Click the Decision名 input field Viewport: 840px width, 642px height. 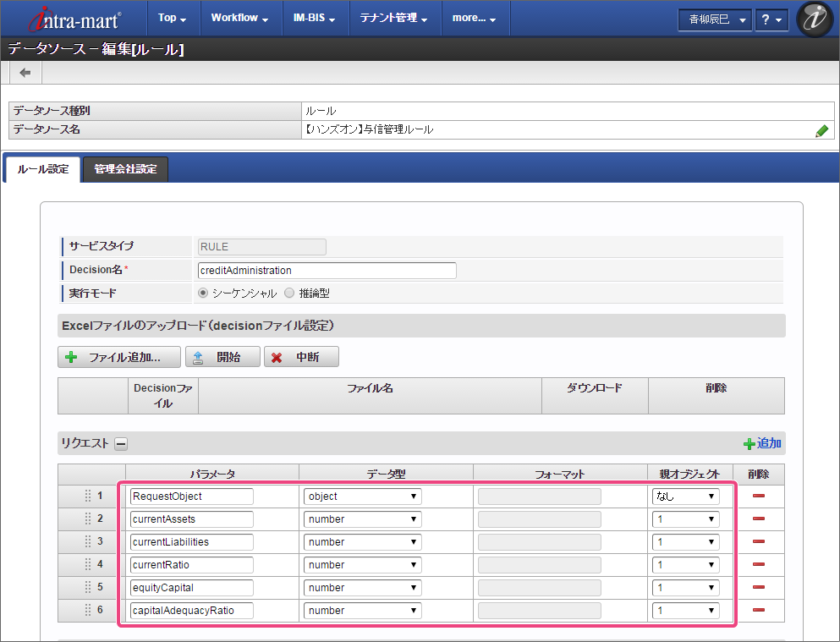(x=326, y=271)
